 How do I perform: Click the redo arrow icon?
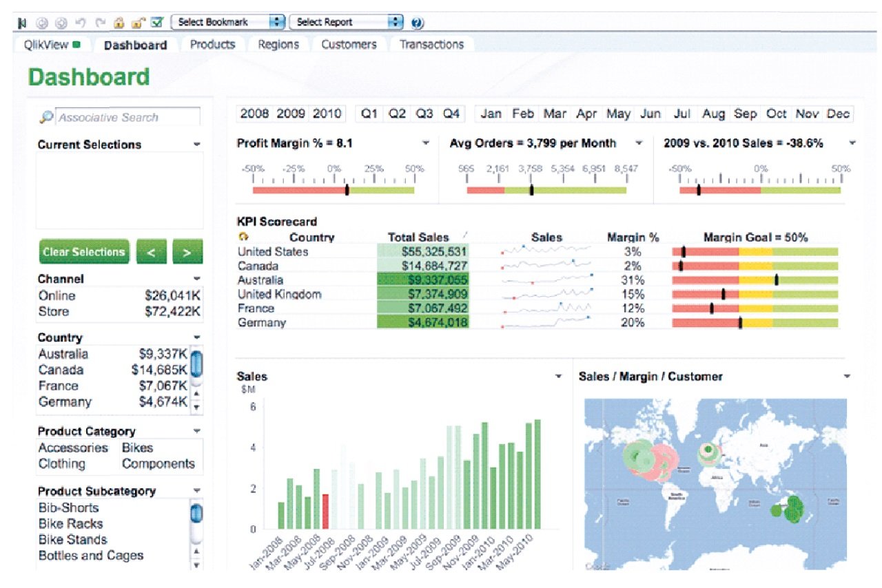(x=100, y=22)
